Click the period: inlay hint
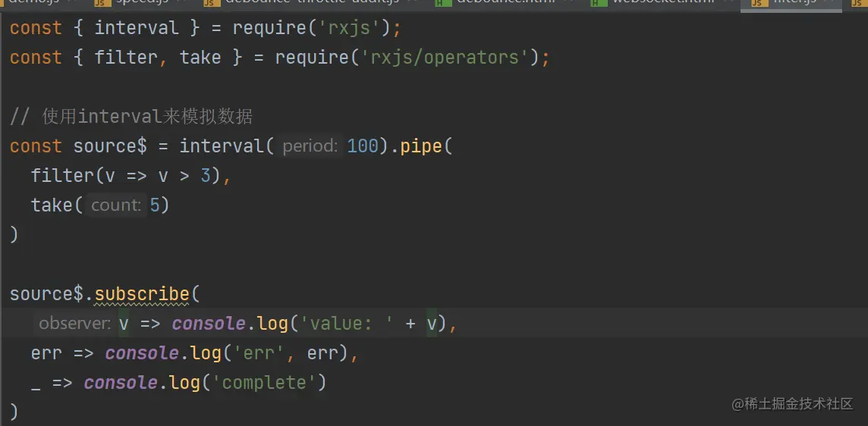This screenshot has width=868, height=426. 310,146
